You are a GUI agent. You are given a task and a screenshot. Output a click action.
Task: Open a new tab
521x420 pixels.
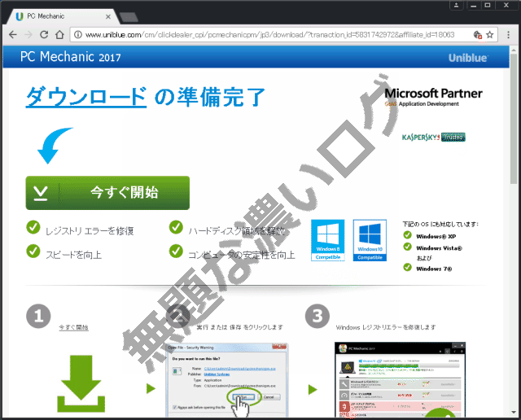click(129, 17)
